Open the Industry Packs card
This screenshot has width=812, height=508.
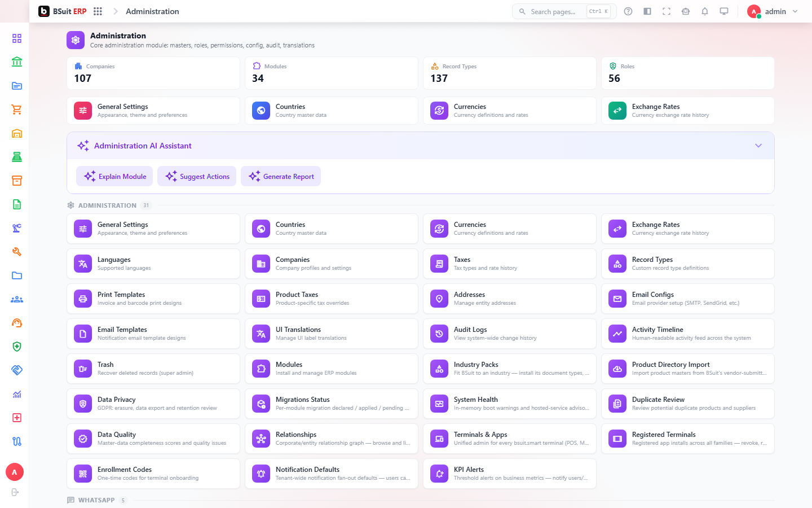point(510,369)
